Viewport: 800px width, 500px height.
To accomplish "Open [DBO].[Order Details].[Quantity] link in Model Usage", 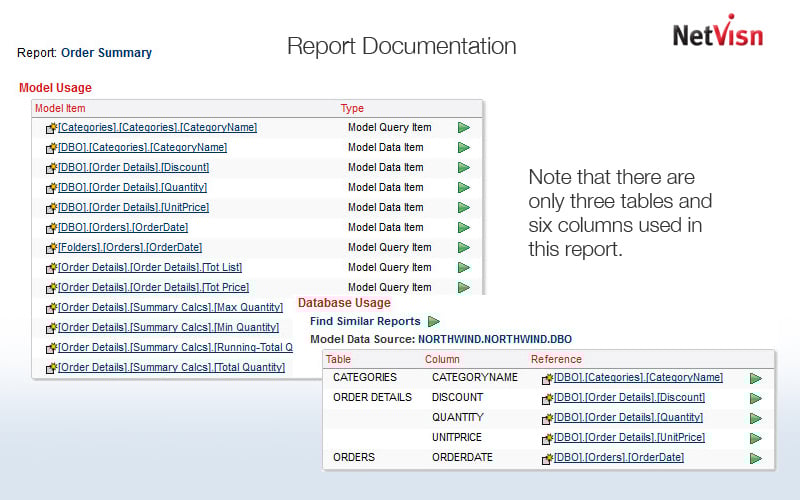I will pos(132,188).
